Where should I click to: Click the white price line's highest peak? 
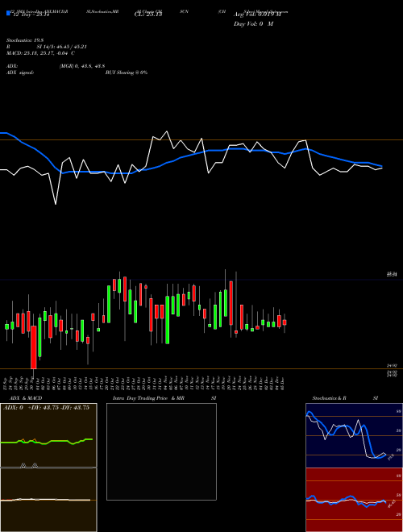[x=166, y=131]
